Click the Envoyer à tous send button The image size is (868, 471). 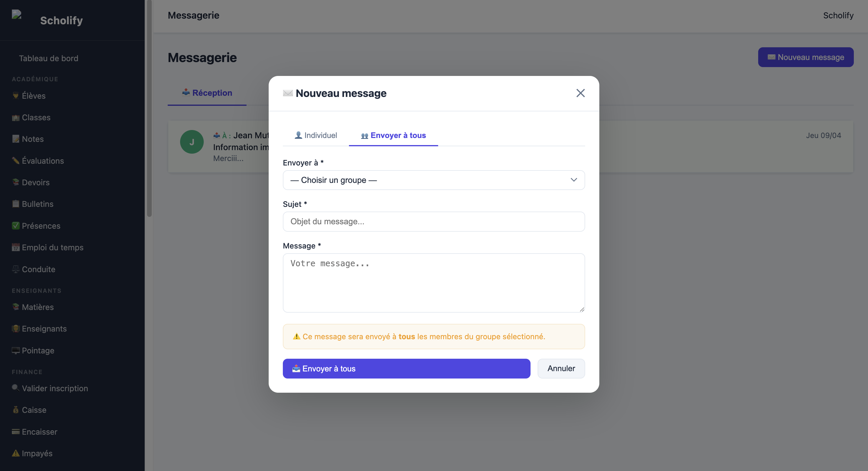click(406, 368)
